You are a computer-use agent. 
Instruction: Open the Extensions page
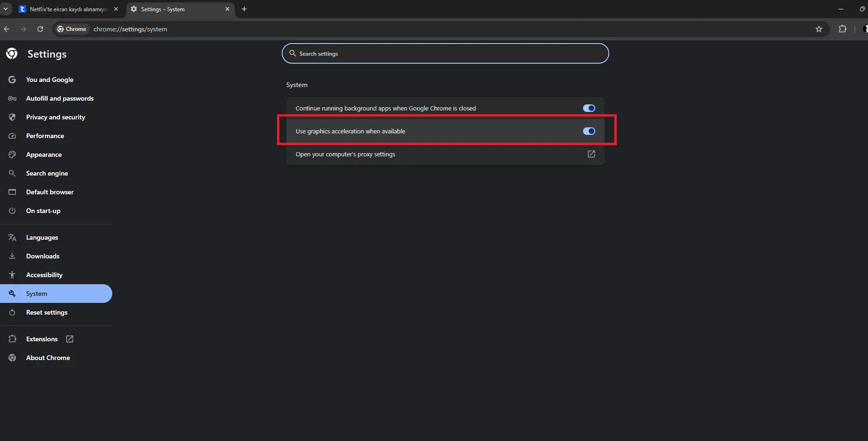click(x=42, y=339)
